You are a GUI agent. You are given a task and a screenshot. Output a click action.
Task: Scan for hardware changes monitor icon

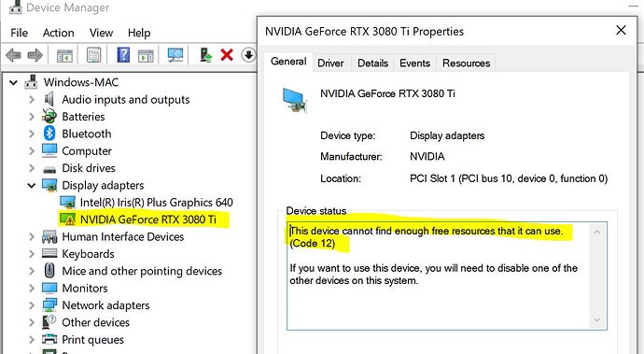pyautogui.click(x=175, y=55)
